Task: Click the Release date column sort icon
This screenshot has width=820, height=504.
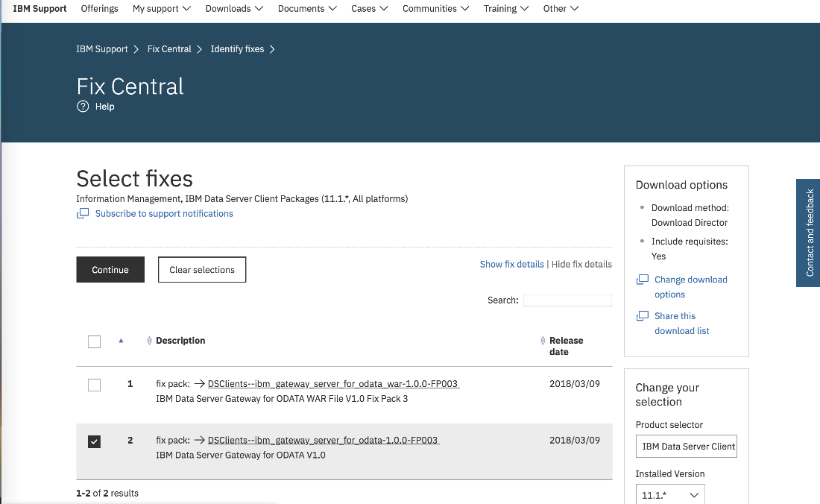Action: click(x=543, y=341)
